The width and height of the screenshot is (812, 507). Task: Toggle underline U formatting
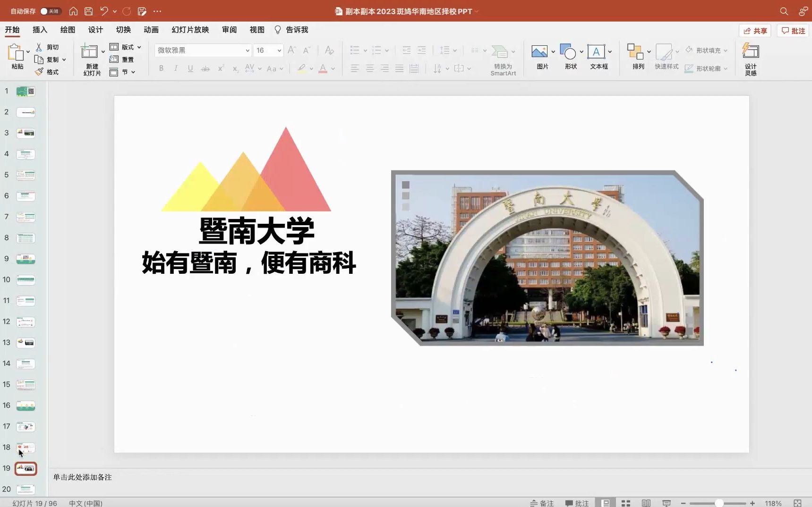tap(190, 68)
